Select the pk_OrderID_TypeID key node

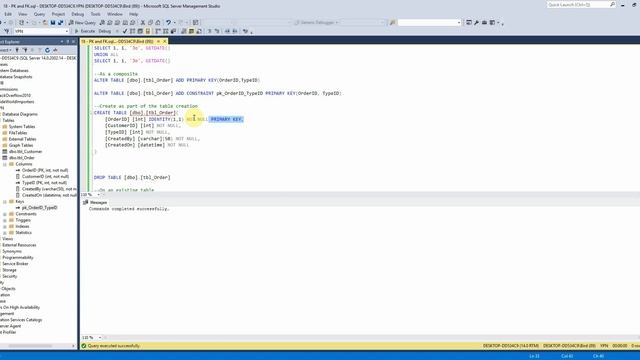coord(39,207)
